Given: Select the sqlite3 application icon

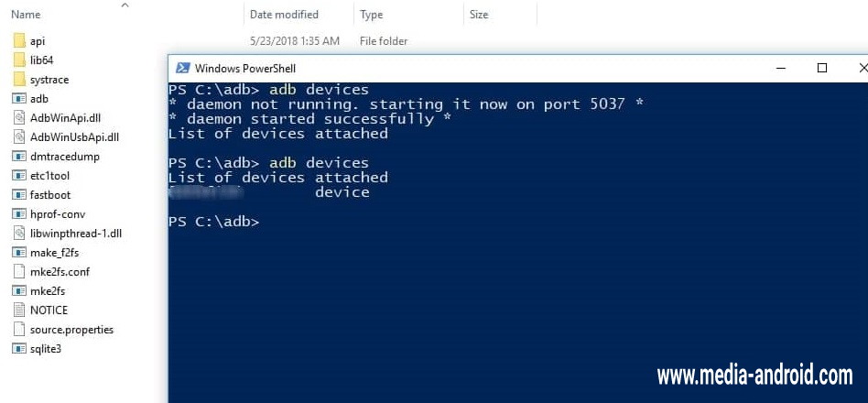Looking at the screenshot, I should click(19, 349).
